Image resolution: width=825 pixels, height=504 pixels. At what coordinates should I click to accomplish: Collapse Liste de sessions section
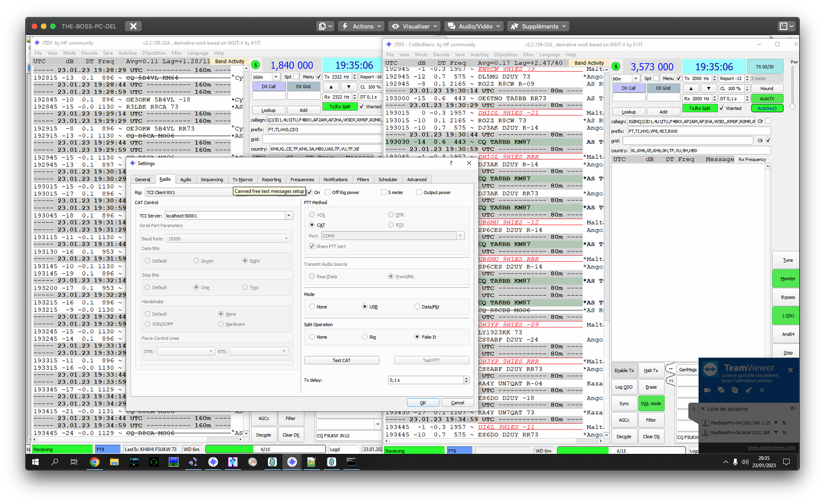click(703, 409)
